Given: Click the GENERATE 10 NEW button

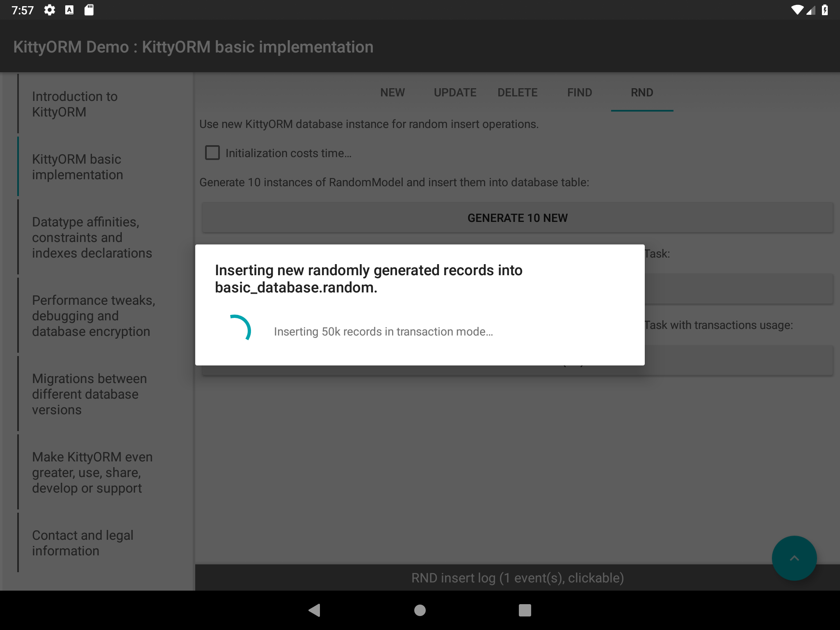Looking at the screenshot, I should click(517, 218).
